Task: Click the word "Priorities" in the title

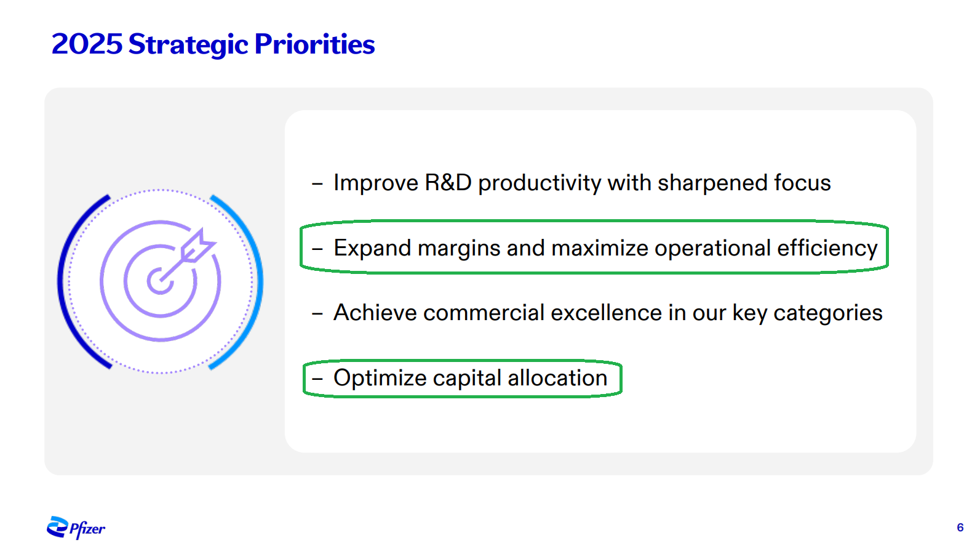Action: [314, 44]
